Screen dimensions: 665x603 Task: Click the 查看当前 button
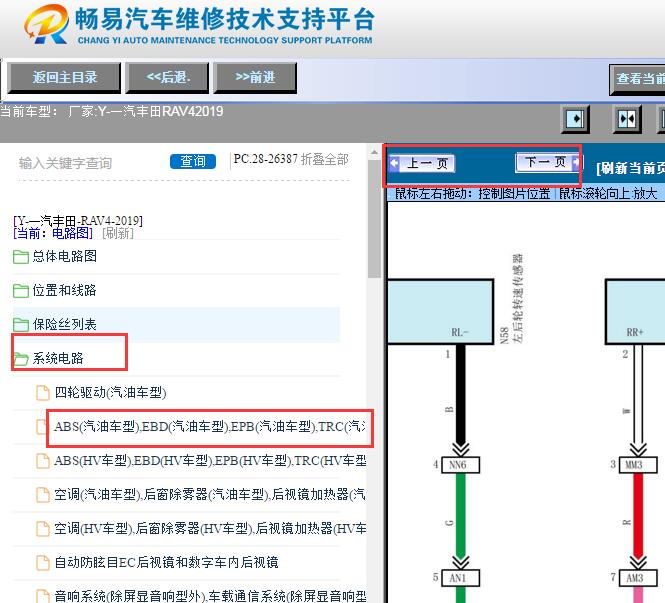click(x=637, y=79)
